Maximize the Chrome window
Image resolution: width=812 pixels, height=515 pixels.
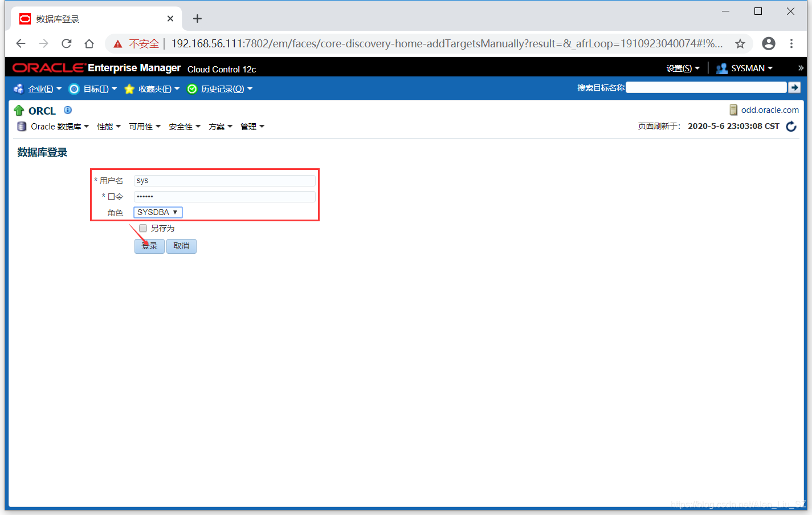tap(758, 11)
